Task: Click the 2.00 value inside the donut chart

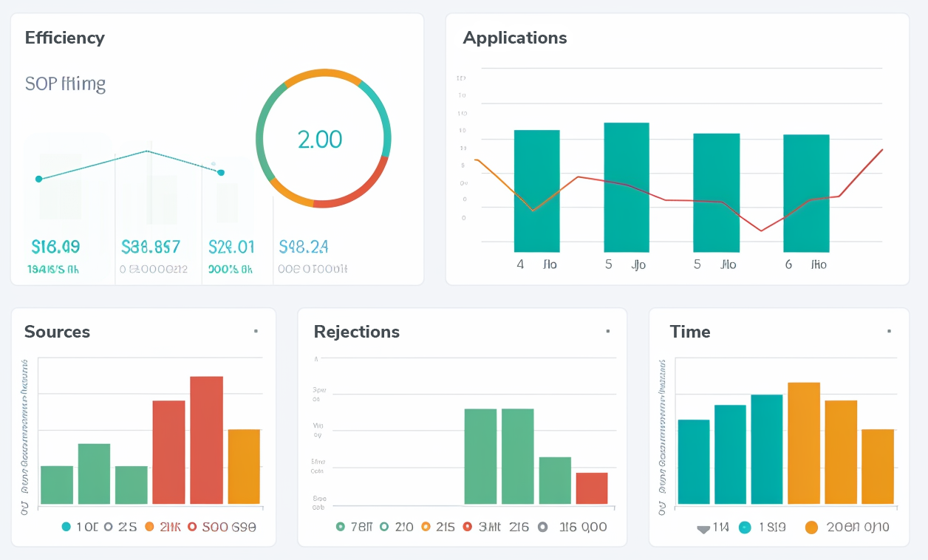Action: 320,139
